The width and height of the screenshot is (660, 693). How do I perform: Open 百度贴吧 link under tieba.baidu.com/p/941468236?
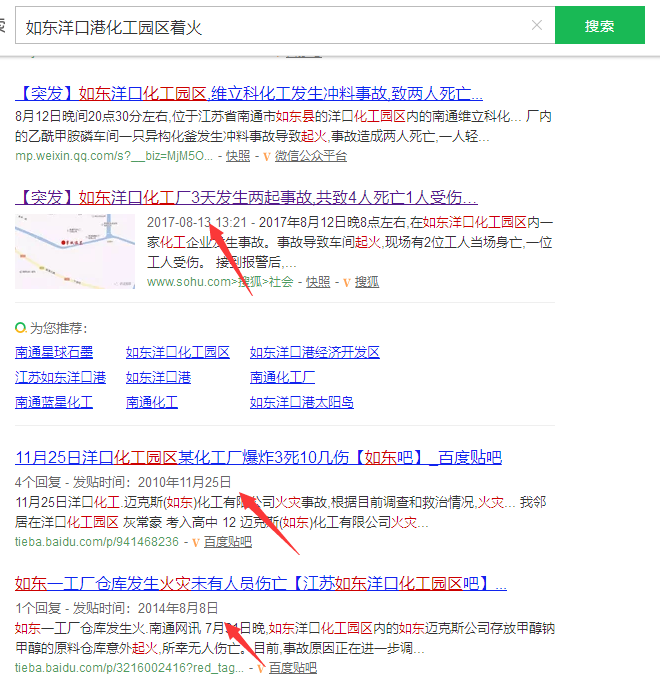pyautogui.click(x=228, y=542)
